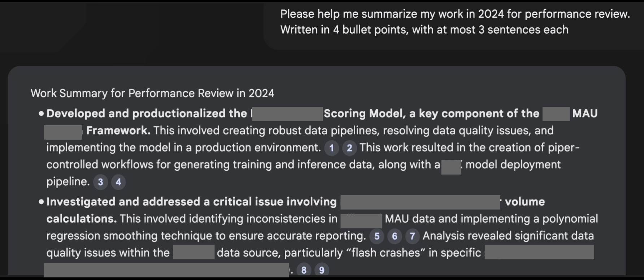Open citation badge 2
The image size is (644, 280).
(349, 148)
